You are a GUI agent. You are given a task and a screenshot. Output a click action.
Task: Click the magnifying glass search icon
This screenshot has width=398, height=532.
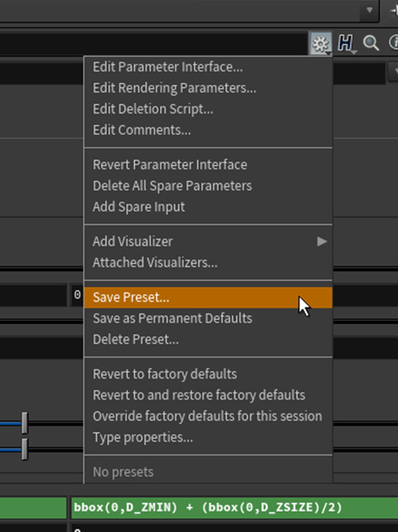pyautogui.click(x=371, y=44)
